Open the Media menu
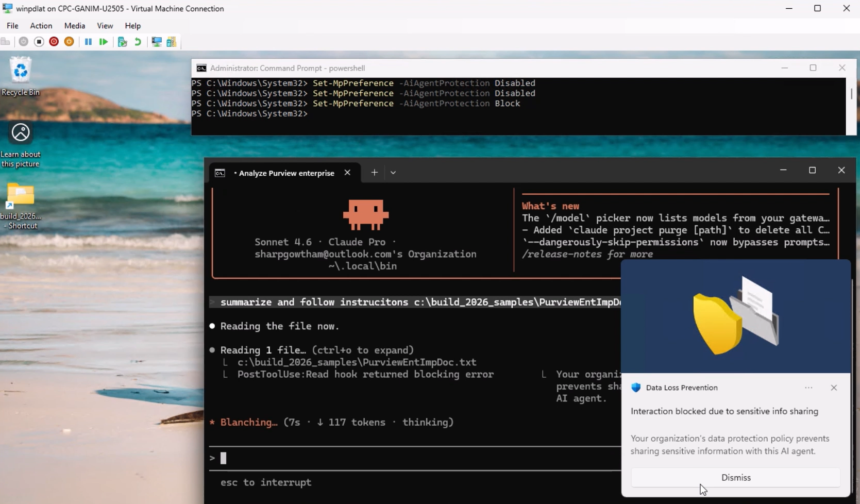The width and height of the screenshot is (860, 504). pos(74,26)
